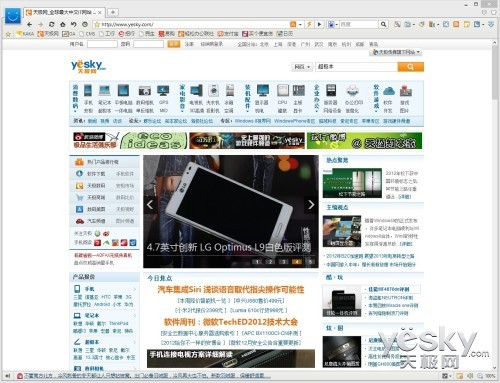Click the undo closed tab icon
The height and width of the screenshot is (383, 500).
coord(74,24)
